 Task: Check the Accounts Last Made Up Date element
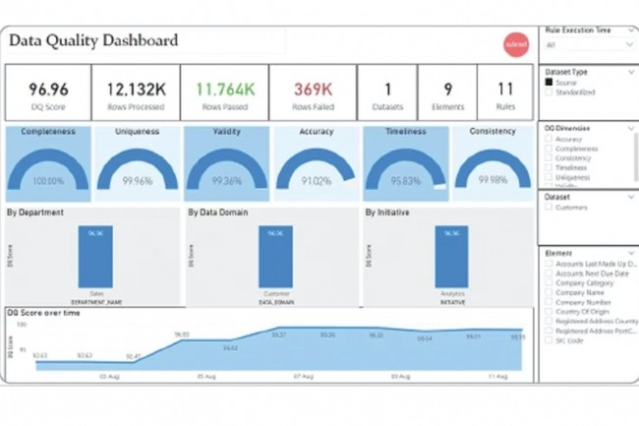click(x=549, y=264)
